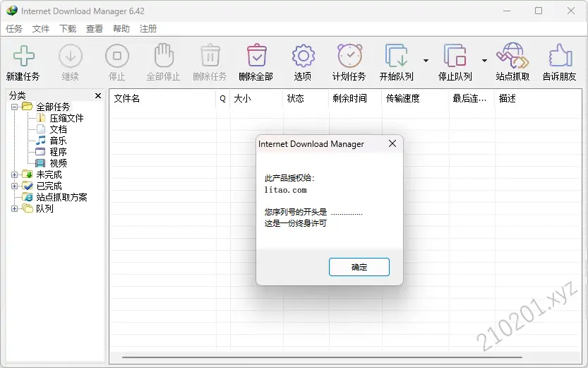
Task: Click 确定 button in dialog
Action: coord(359,267)
